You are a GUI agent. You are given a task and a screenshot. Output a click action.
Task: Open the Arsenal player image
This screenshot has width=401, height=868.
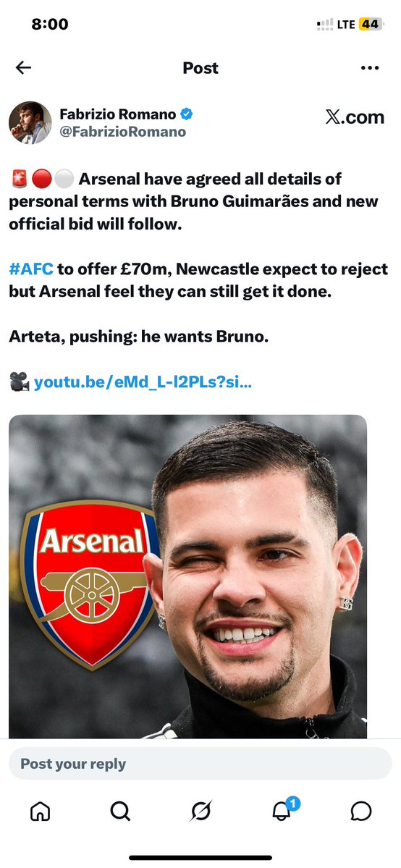coord(187,576)
